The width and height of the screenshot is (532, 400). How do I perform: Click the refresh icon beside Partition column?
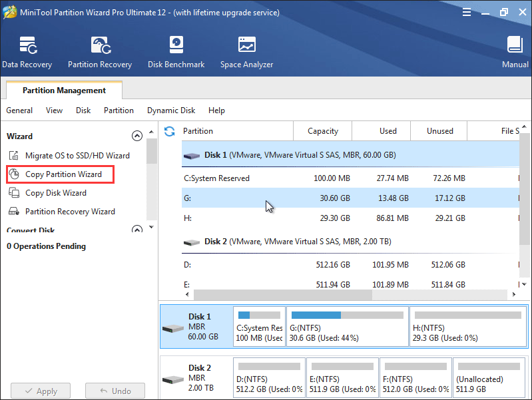tap(169, 131)
